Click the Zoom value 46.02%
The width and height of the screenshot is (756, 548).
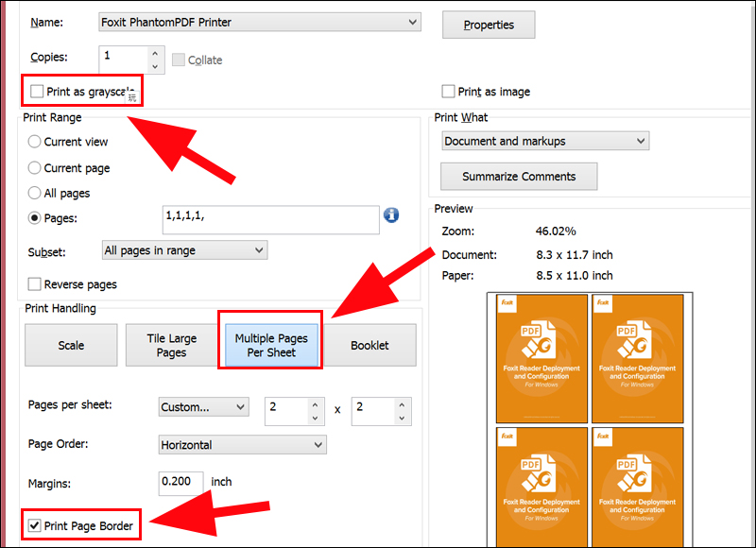(x=556, y=231)
